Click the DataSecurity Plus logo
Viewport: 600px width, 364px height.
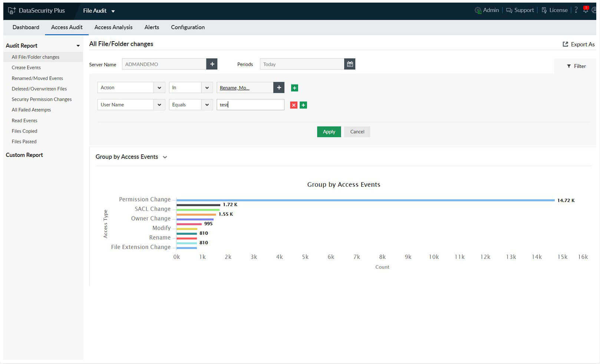tap(37, 10)
